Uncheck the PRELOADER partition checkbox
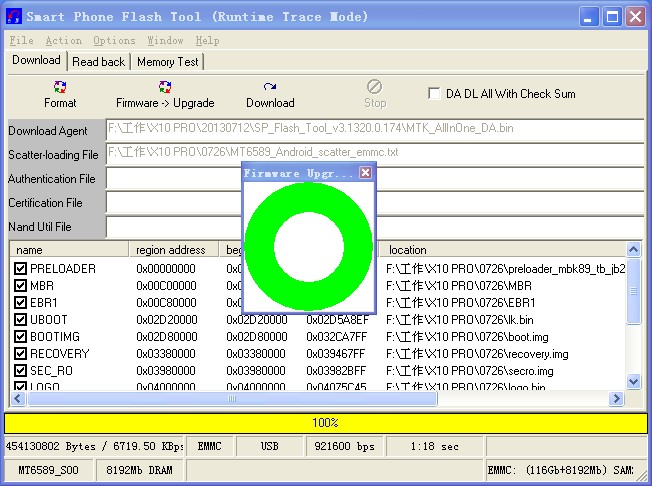Viewport: 652px width, 486px height. click(x=21, y=269)
